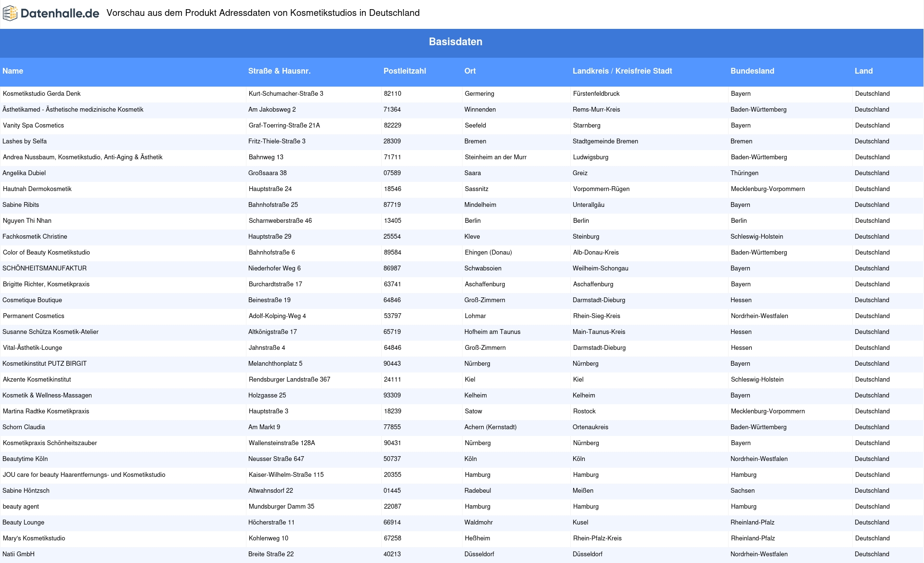
Task: Select the Beauty Lounge name cell
Action: click(x=23, y=523)
